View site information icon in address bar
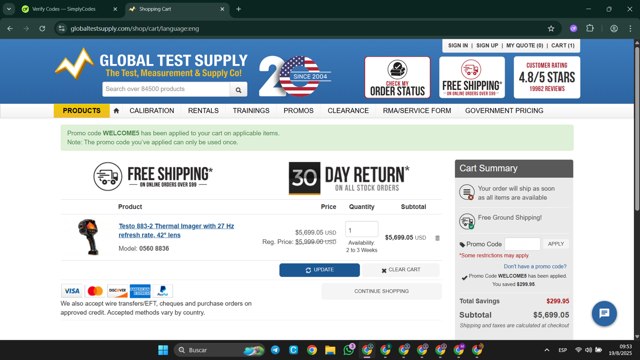Image resolution: width=640 pixels, height=360 pixels. pos(62,29)
